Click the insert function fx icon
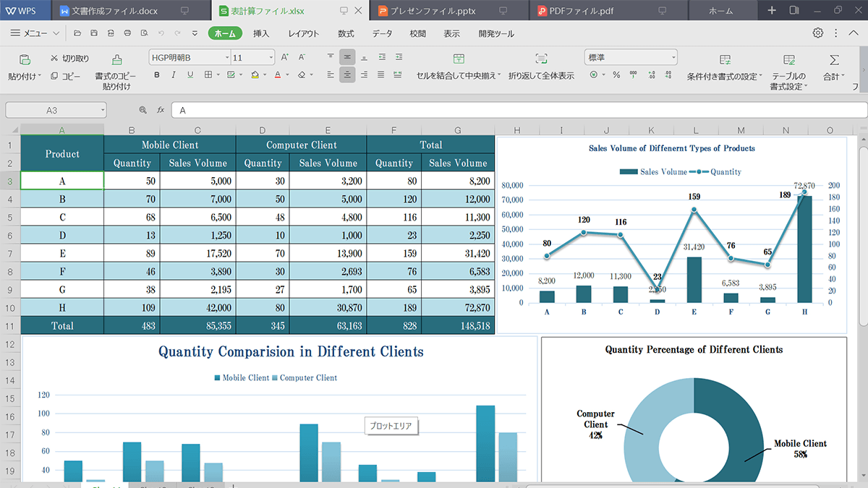The width and height of the screenshot is (868, 488). 161,110
